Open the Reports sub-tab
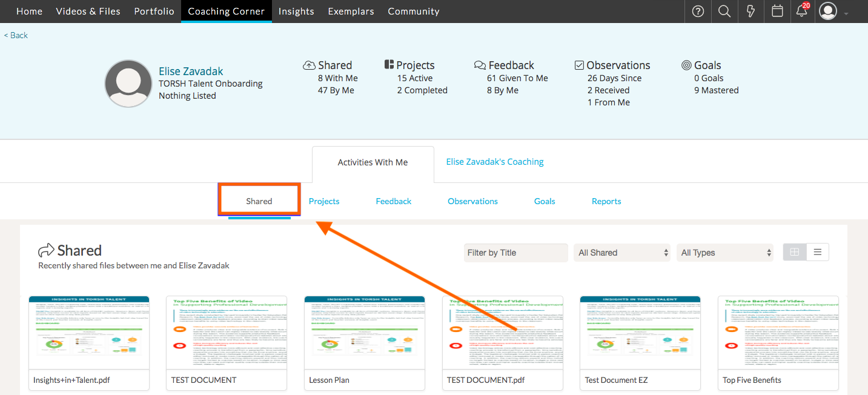The height and width of the screenshot is (395, 868). pos(606,201)
